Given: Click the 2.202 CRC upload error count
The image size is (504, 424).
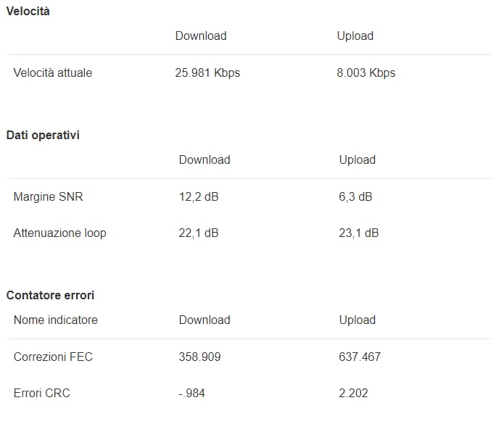Looking at the screenshot, I should click(353, 393).
